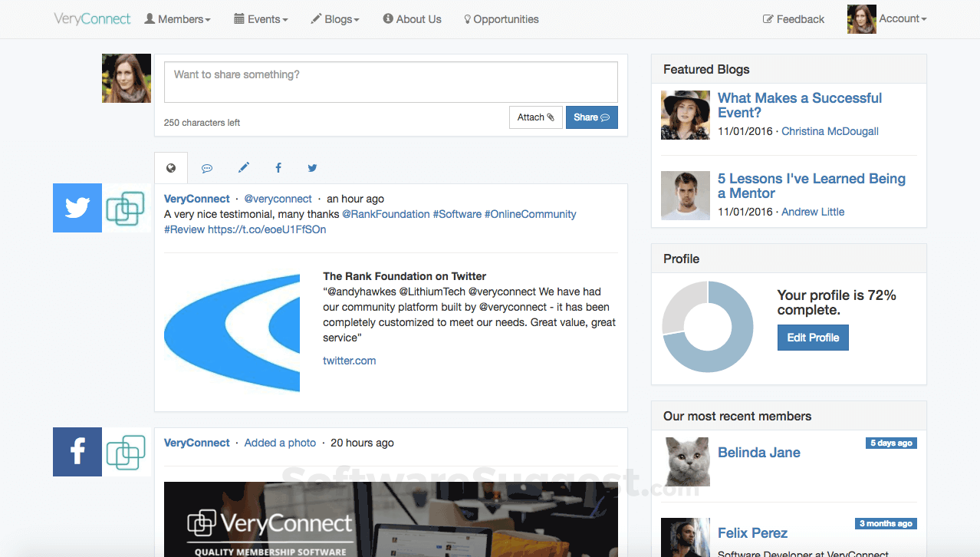Show the Facebook feed tab icon

point(278,168)
